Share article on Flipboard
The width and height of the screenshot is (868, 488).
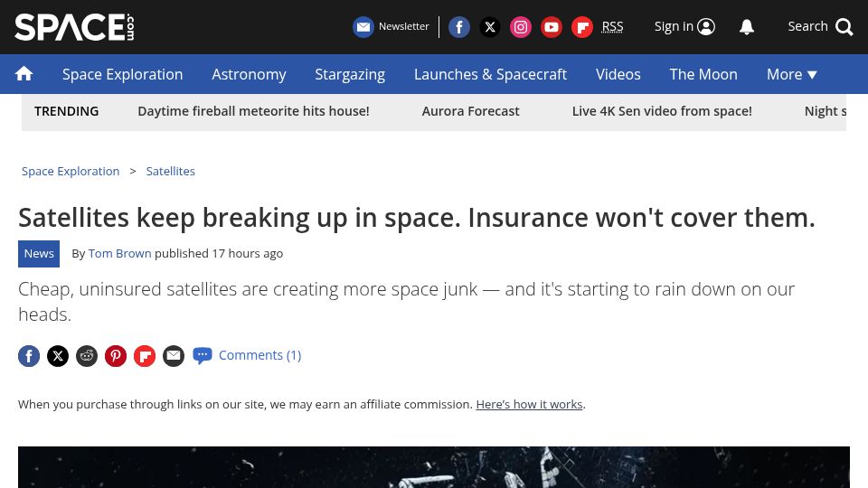click(x=145, y=356)
